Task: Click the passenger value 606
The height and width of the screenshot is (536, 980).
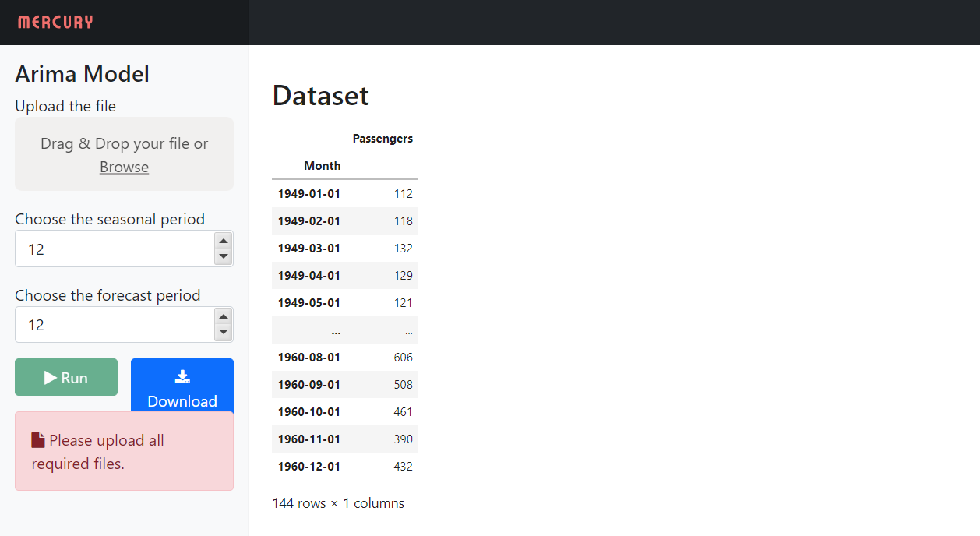Action: (403, 358)
